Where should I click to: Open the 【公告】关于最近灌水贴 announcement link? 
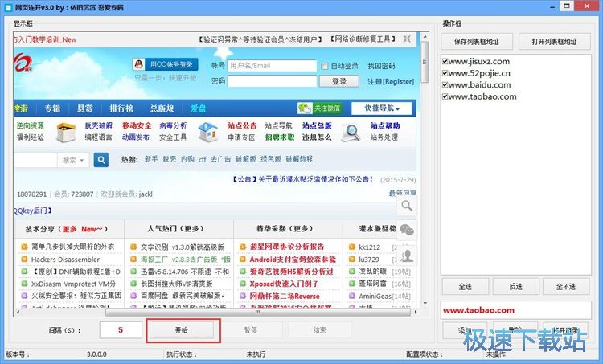click(301, 179)
